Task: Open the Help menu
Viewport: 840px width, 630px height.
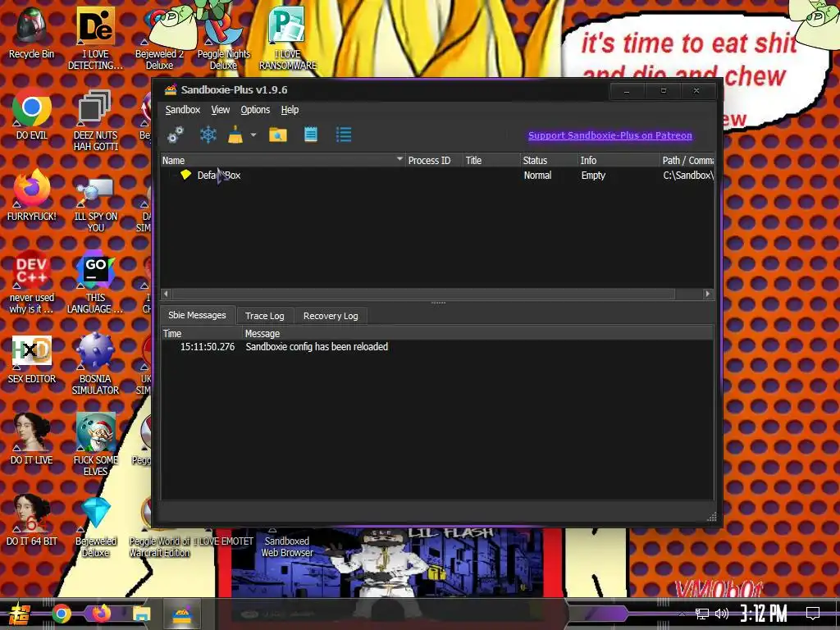Action: coord(290,110)
